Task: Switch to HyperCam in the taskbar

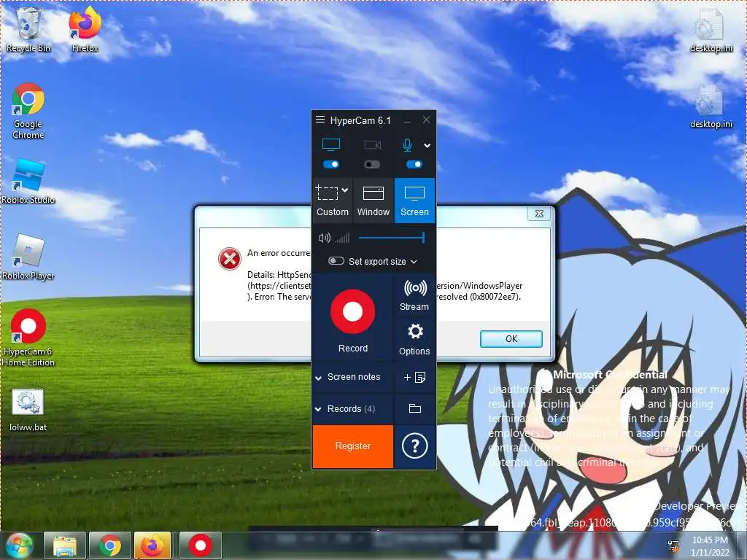Action: (200, 545)
